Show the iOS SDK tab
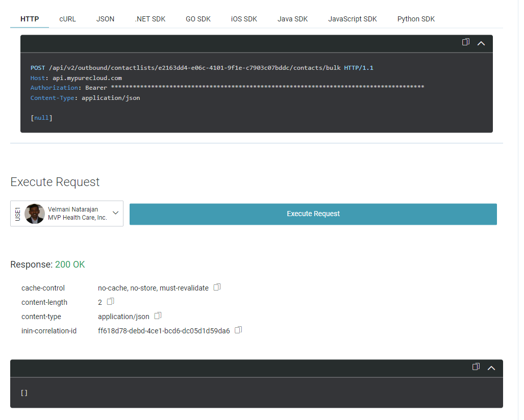Viewport: 524px width, 420px height. click(244, 19)
